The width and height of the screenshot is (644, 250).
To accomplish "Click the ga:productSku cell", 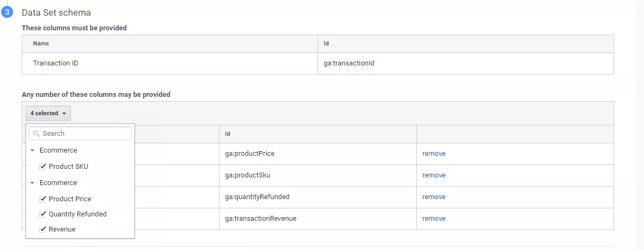I will click(x=318, y=175).
